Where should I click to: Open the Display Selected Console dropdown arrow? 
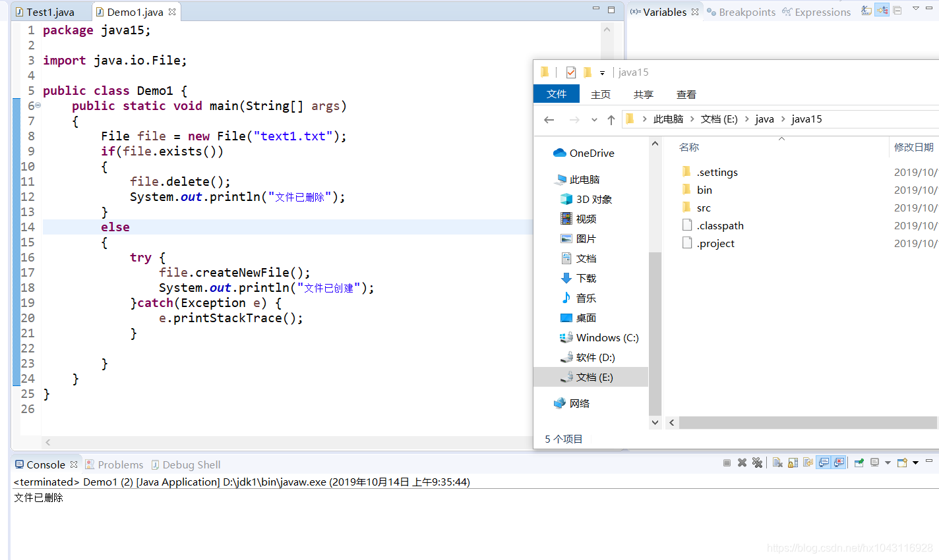[x=888, y=462]
